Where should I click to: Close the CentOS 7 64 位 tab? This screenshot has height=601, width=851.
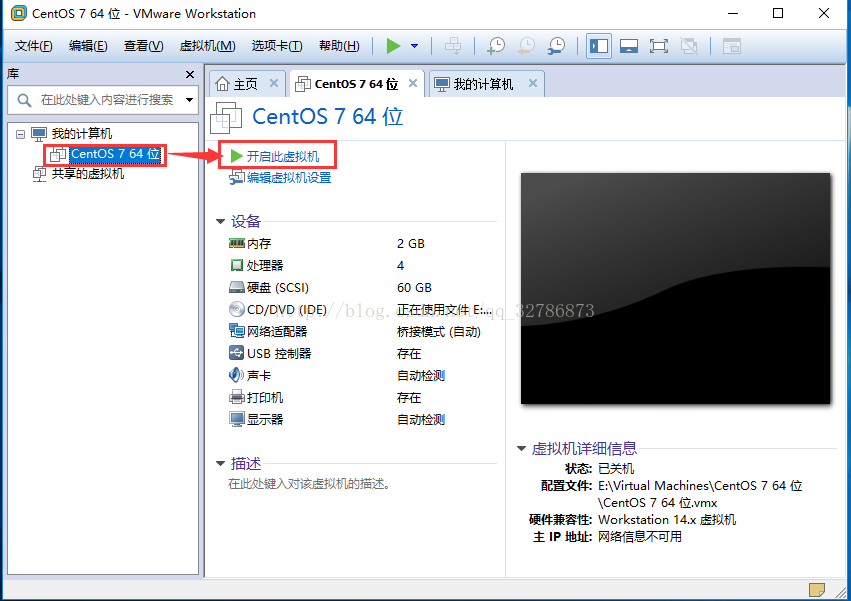pyautogui.click(x=413, y=83)
